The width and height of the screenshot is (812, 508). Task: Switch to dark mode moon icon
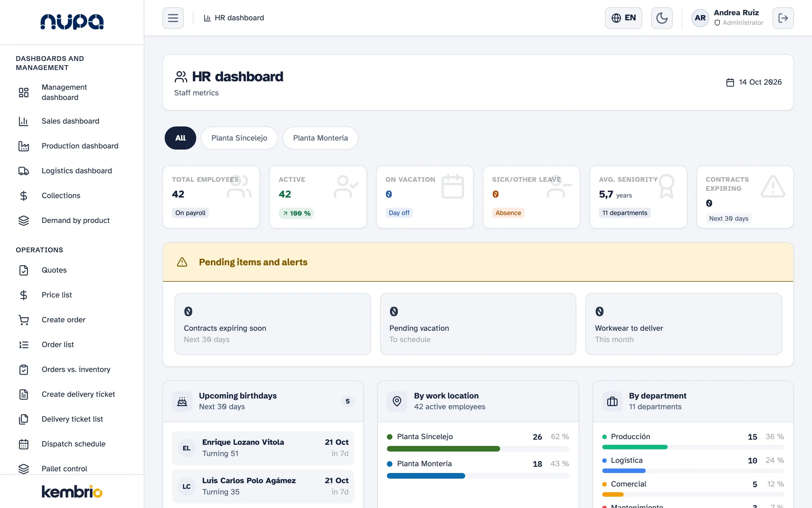[662, 18]
